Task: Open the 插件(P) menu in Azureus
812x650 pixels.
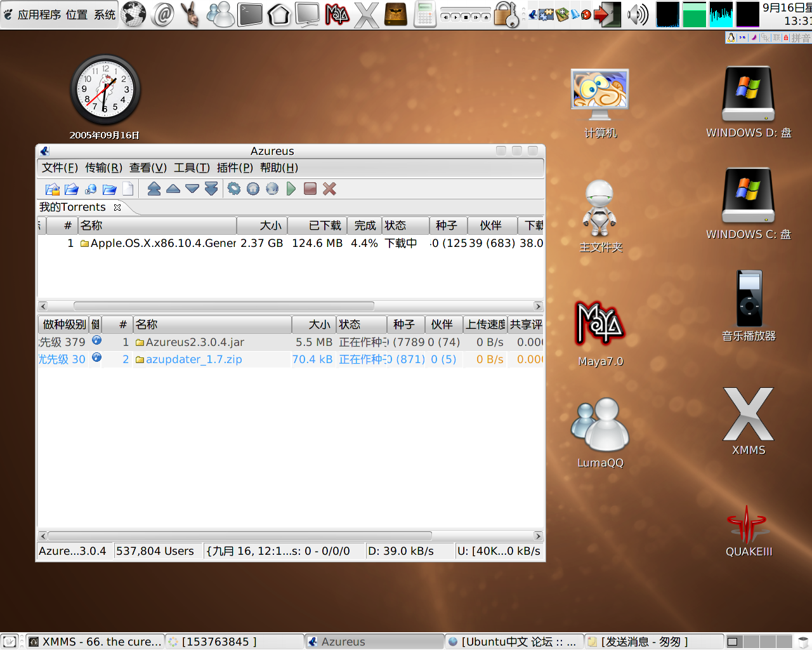Action: click(x=235, y=168)
